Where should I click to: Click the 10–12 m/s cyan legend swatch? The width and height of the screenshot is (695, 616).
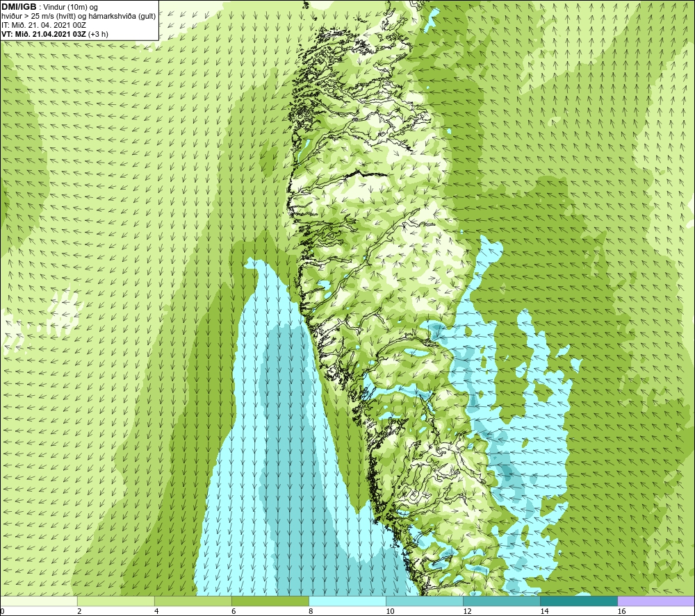(x=425, y=601)
